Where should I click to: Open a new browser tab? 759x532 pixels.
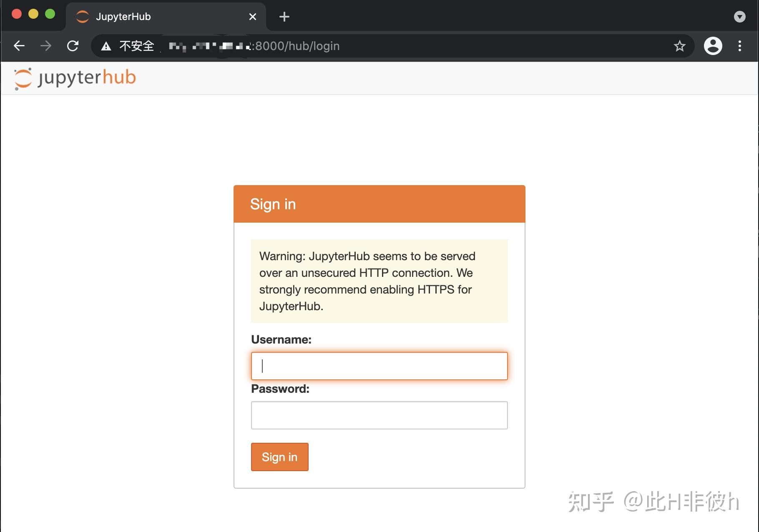[x=284, y=16]
